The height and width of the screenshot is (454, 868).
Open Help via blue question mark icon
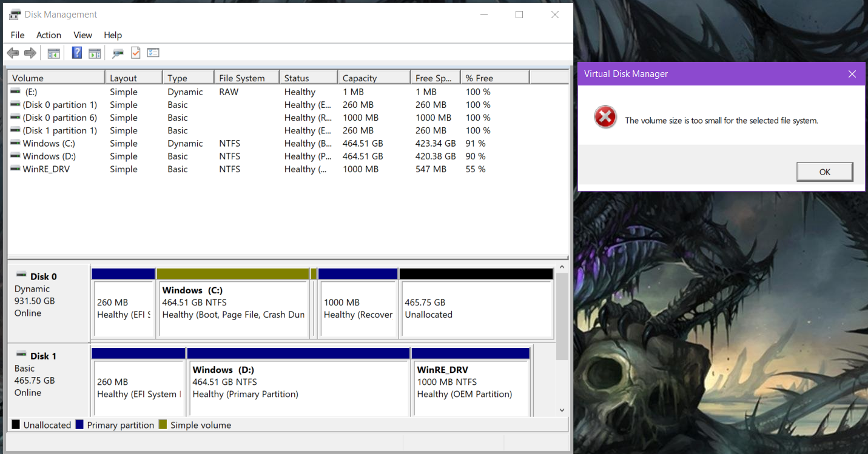[x=77, y=53]
